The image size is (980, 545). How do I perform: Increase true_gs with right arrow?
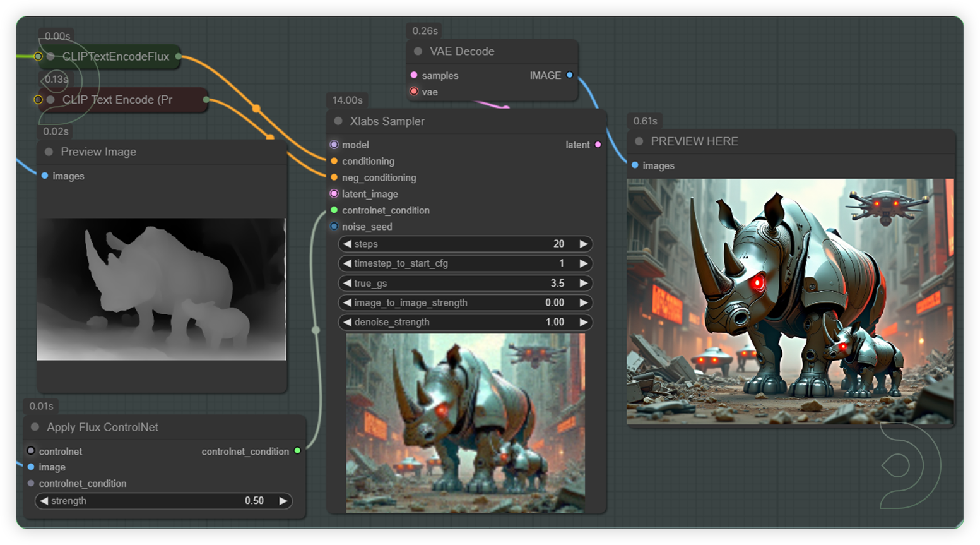pyautogui.click(x=584, y=284)
